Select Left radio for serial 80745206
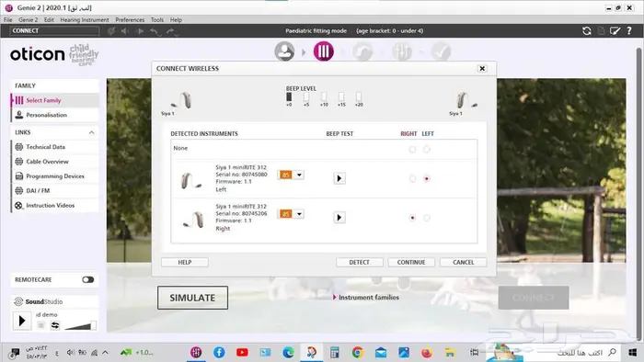Screen dimensions: 644x362 point(427,218)
